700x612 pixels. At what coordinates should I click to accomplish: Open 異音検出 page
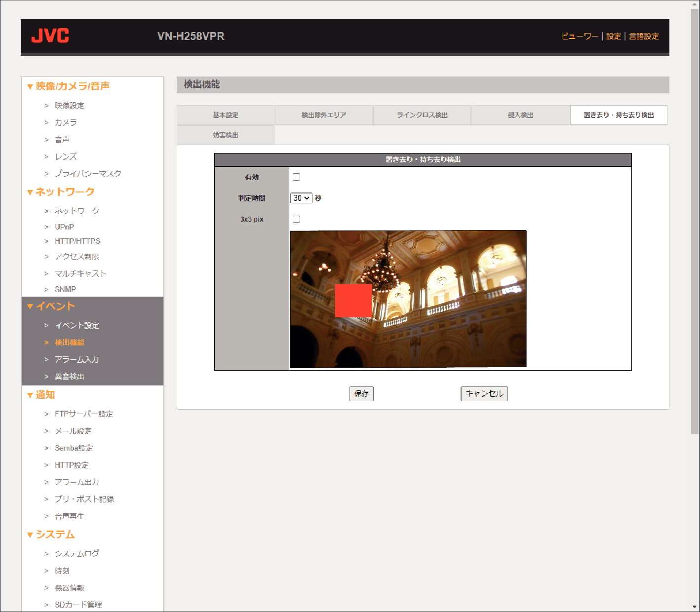tap(70, 377)
